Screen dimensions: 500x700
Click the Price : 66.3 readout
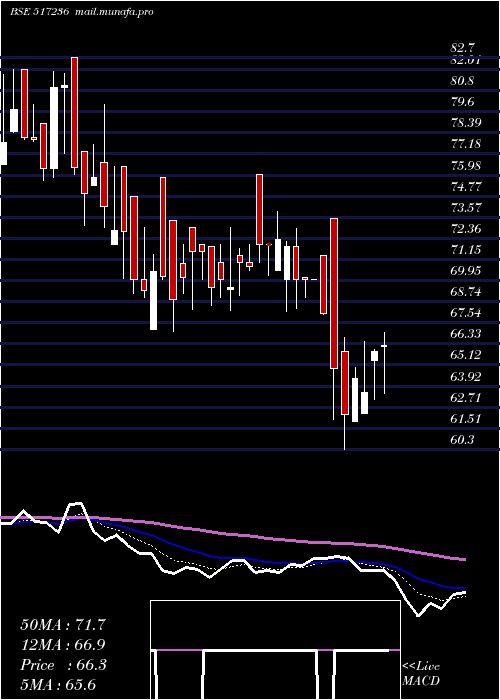63,665
